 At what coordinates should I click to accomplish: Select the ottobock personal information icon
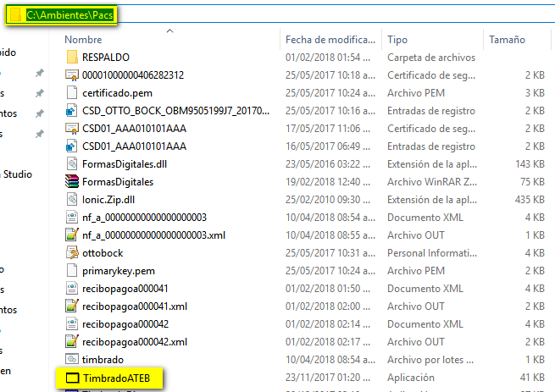pos(72,252)
